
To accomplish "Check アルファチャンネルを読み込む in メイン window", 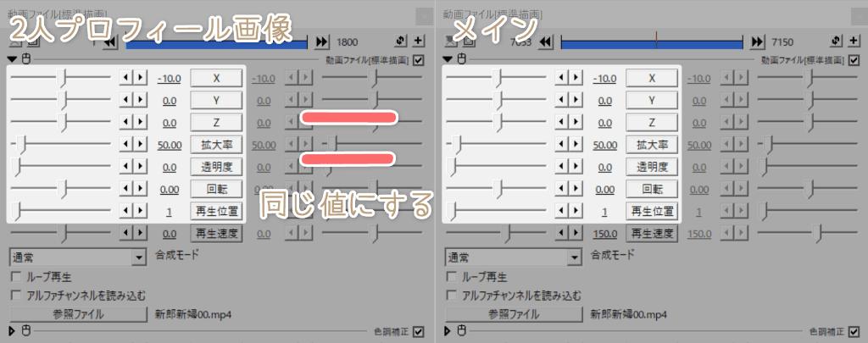I will tap(451, 296).
